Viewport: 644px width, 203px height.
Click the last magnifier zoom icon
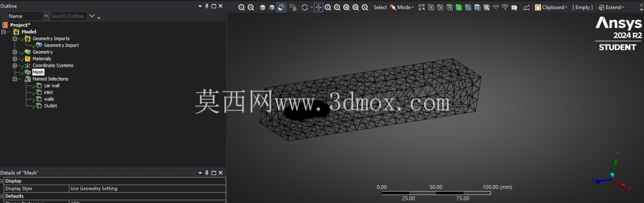(365, 8)
